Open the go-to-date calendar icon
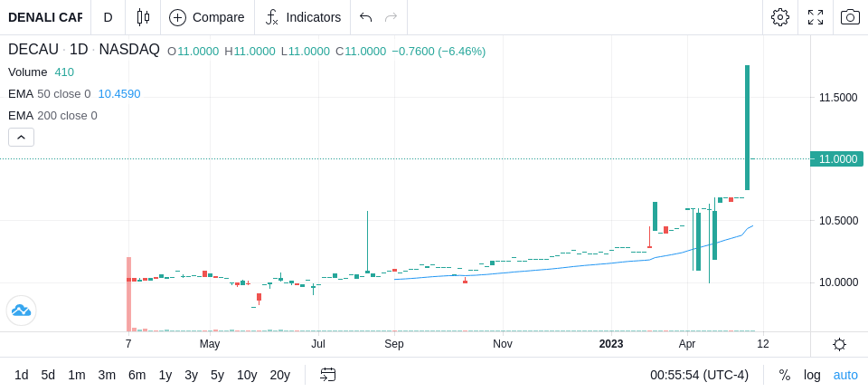 point(327,375)
